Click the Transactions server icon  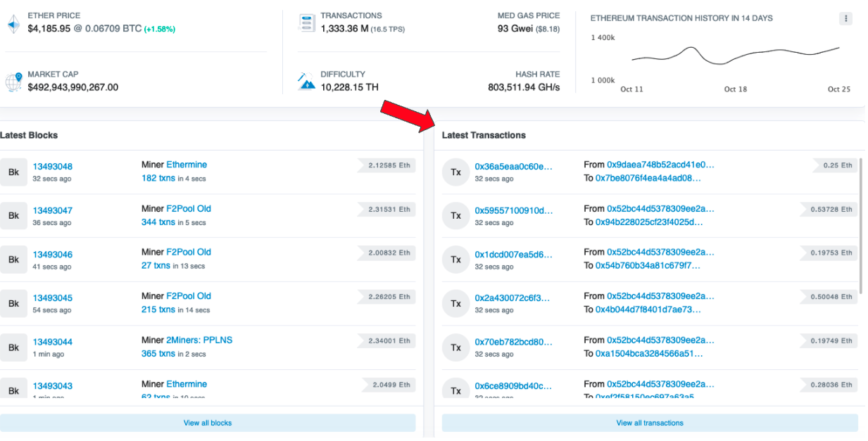coord(306,23)
